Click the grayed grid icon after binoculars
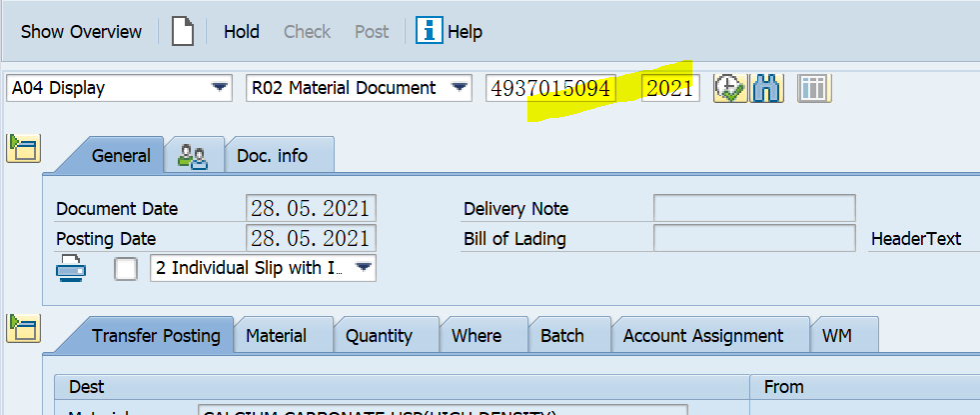The height and width of the screenshot is (415, 980). click(x=814, y=88)
